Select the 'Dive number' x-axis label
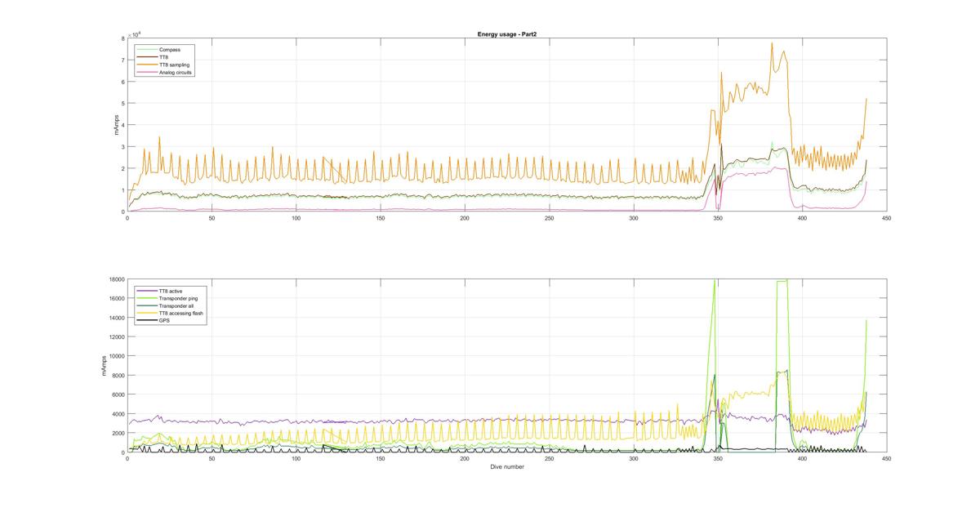 tap(507, 467)
